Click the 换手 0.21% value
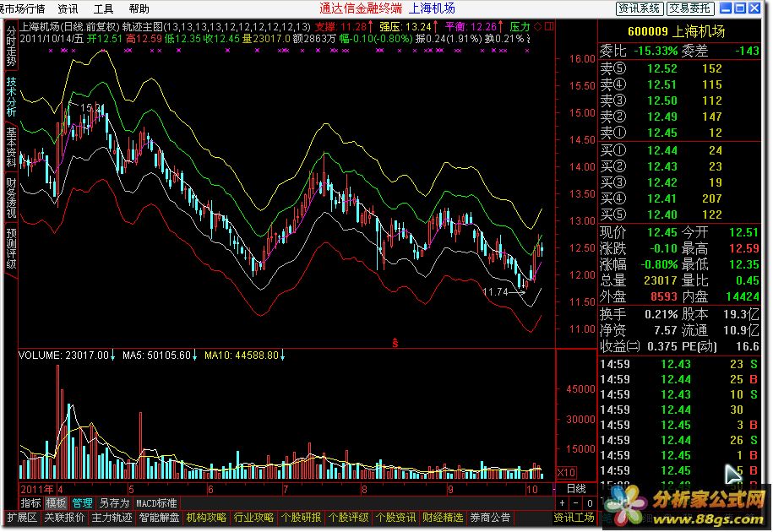The image size is (773, 532). point(661,314)
